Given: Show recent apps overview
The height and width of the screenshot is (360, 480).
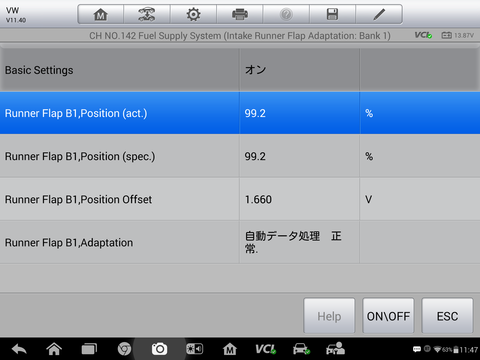Looking at the screenshot, I should point(89,349).
